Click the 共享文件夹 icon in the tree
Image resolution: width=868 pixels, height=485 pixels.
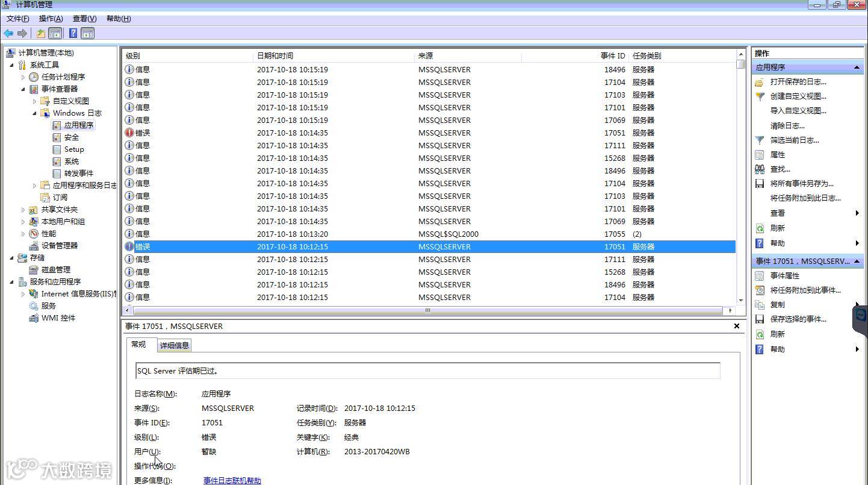pos(34,210)
